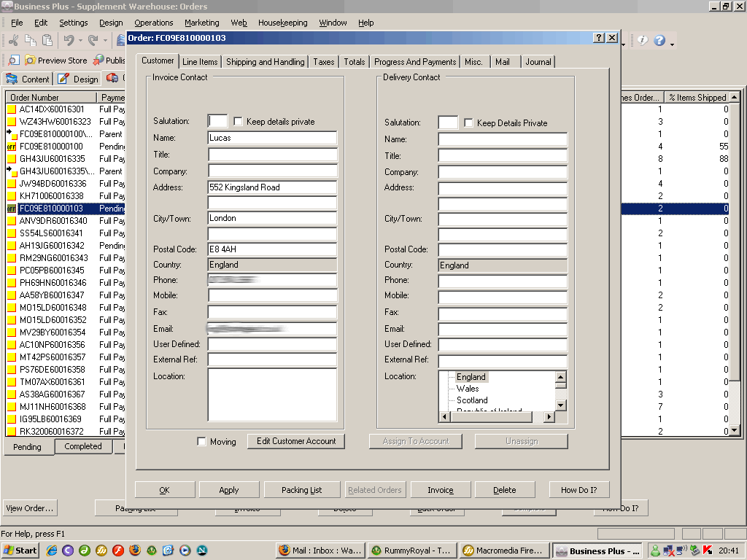Image resolution: width=747 pixels, height=560 pixels.
Task: Click the Cut scissors toolbar icon
Action: (x=13, y=41)
